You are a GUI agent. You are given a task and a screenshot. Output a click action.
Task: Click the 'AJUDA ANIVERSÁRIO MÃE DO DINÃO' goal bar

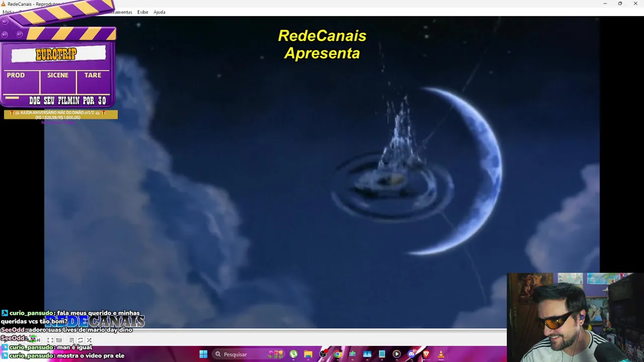(x=61, y=115)
